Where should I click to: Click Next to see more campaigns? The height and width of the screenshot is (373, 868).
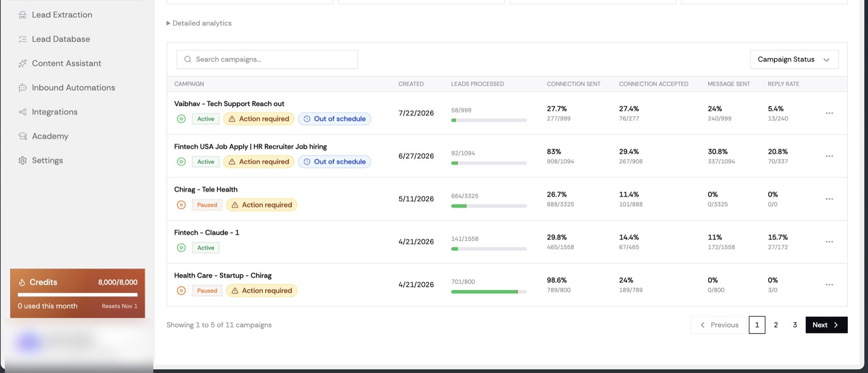(x=827, y=325)
